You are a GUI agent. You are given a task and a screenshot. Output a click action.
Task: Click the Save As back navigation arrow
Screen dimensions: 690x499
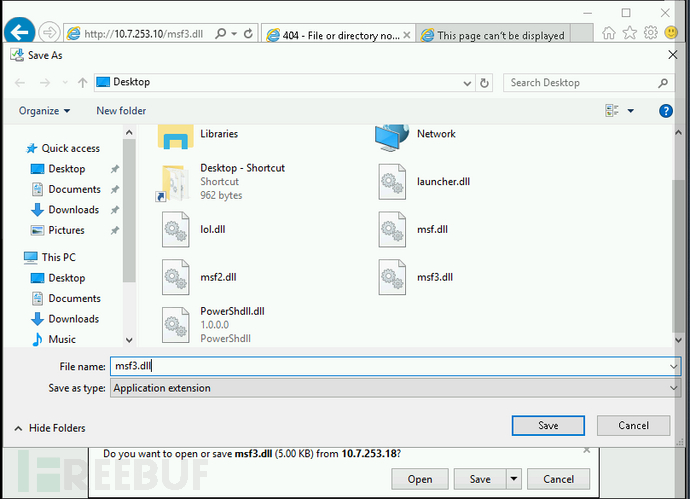pyautogui.click(x=20, y=83)
